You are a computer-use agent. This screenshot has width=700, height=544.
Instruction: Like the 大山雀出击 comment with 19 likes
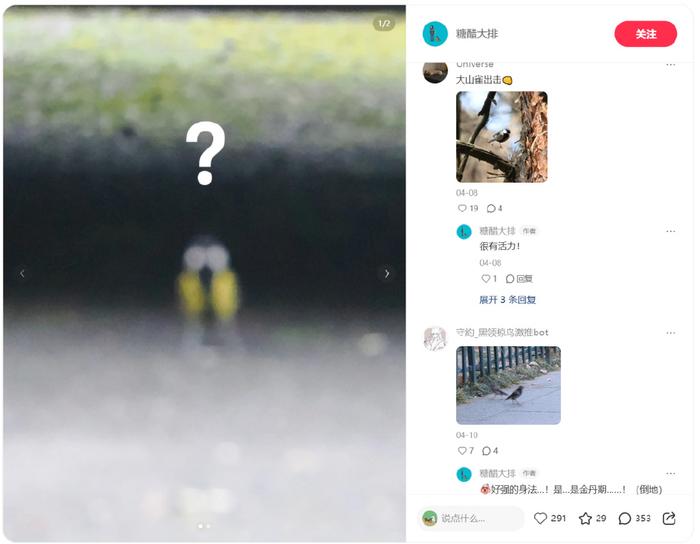[462, 208]
